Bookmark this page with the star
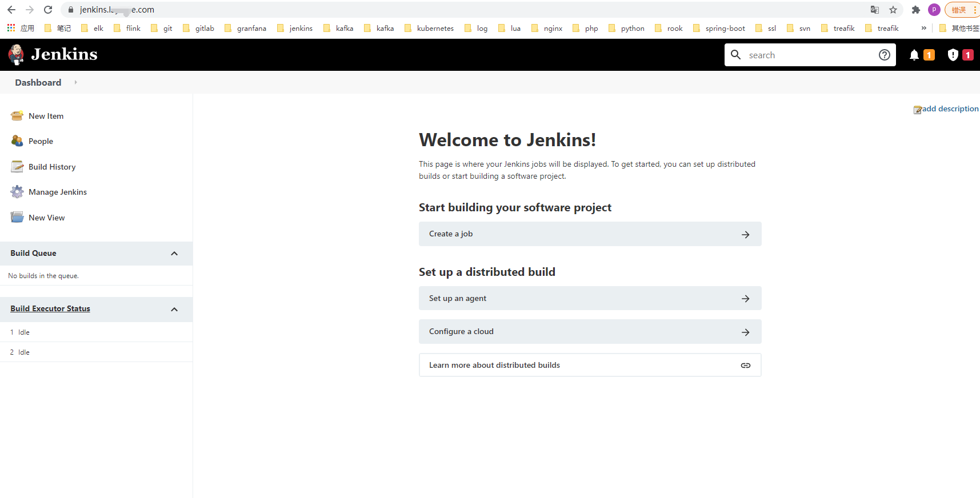This screenshot has width=980, height=498. pyautogui.click(x=893, y=10)
